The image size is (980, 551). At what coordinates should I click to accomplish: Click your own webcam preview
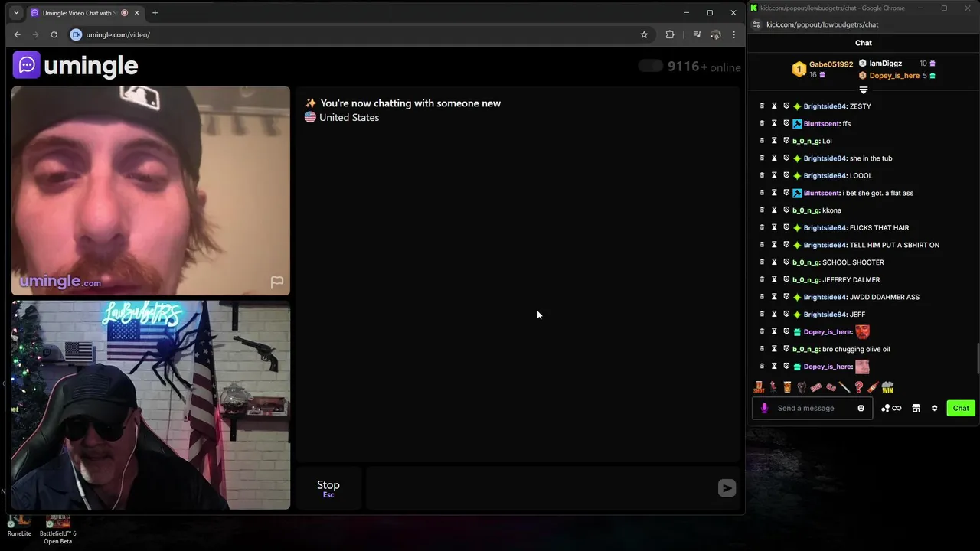click(151, 405)
